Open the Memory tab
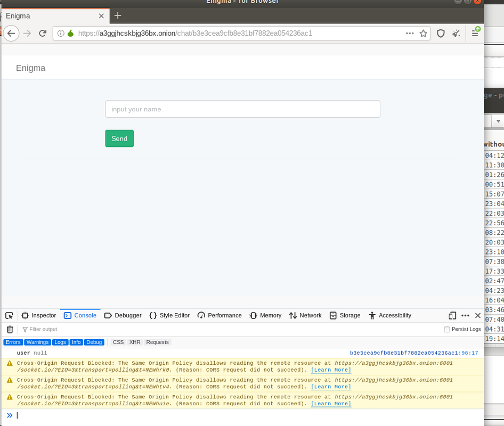Image resolution: width=504 pixels, height=426 pixels. [266, 315]
